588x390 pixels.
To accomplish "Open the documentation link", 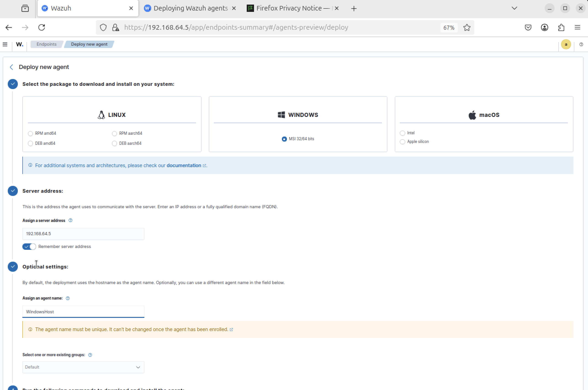I will point(184,165).
